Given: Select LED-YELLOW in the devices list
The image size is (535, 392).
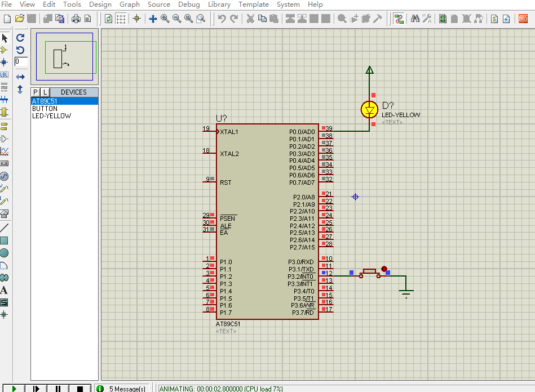Looking at the screenshot, I should 51,116.
